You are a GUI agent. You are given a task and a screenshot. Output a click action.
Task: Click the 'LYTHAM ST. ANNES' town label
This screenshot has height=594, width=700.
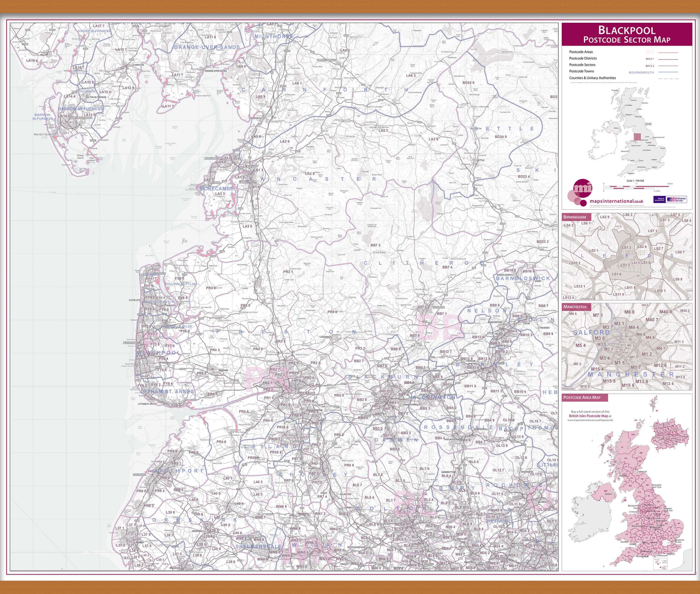(x=167, y=392)
